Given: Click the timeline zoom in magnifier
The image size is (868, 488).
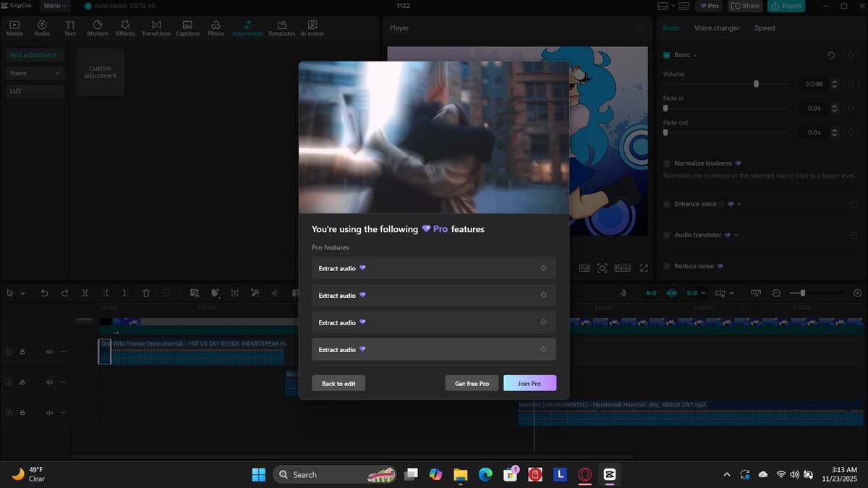Looking at the screenshot, I should point(858,293).
